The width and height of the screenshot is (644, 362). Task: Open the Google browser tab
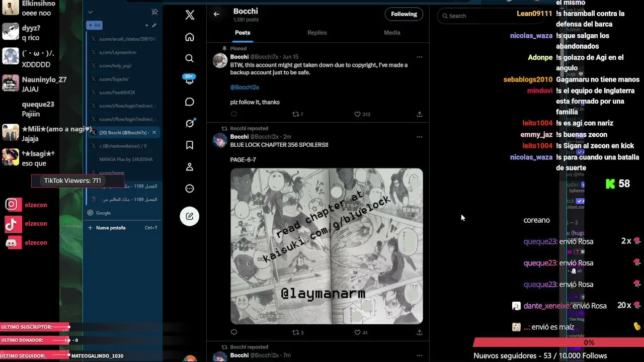[x=124, y=213]
